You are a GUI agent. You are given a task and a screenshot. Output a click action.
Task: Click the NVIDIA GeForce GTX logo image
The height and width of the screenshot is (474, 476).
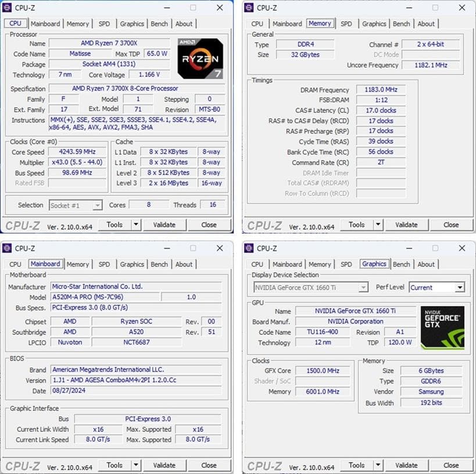pos(442,326)
